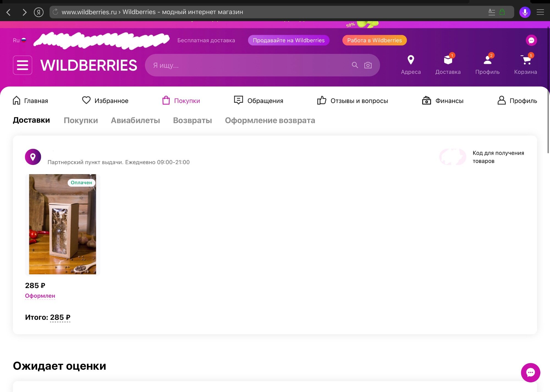The height and width of the screenshot is (392, 550).
Task: Open floating support chat button
Action: [530, 372]
